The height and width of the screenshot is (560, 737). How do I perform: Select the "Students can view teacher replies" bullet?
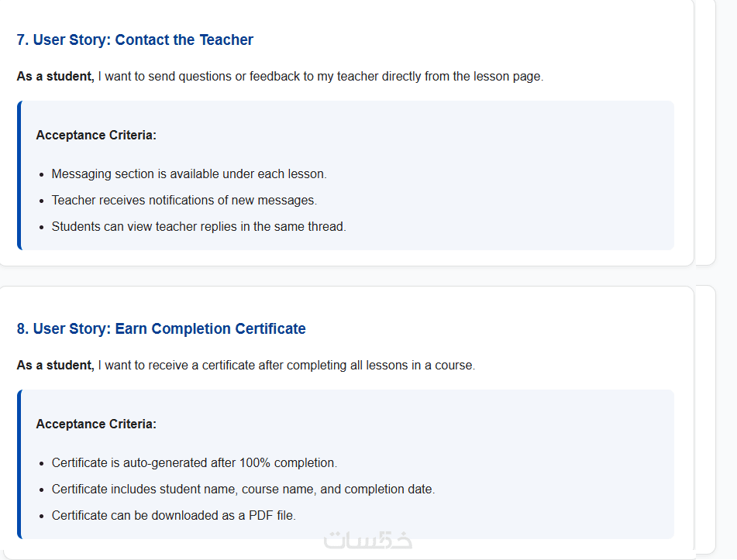pyautogui.click(x=198, y=226)
